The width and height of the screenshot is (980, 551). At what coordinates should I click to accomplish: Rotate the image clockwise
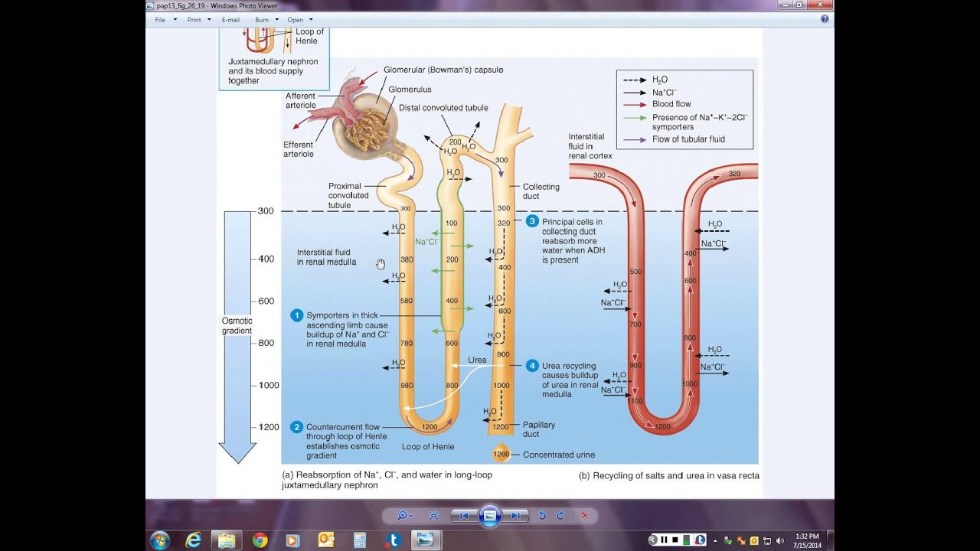pos(560,516)
